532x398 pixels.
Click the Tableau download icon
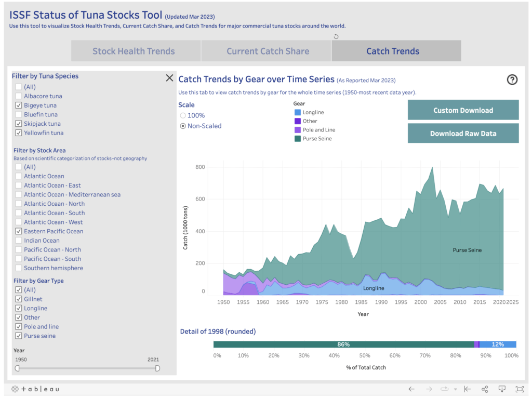(x=502, y=389)
